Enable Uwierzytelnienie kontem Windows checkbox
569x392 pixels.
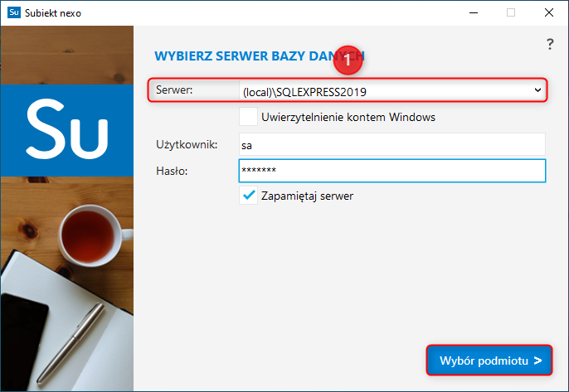pyautogui.click(x=248, y=117)
